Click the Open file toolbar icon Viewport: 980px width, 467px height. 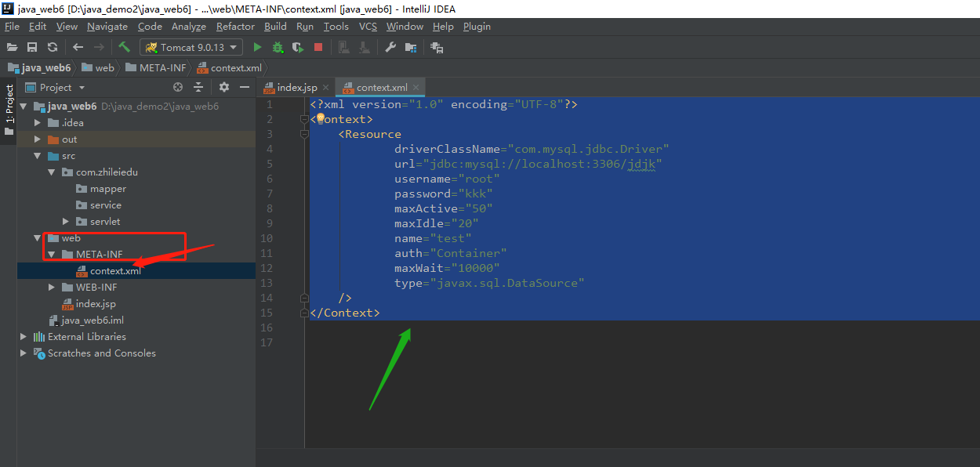(13, 47)
